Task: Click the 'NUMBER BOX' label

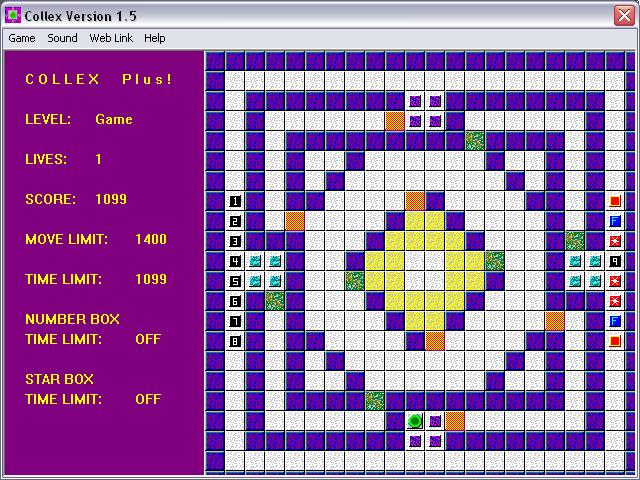Action: 72,319
